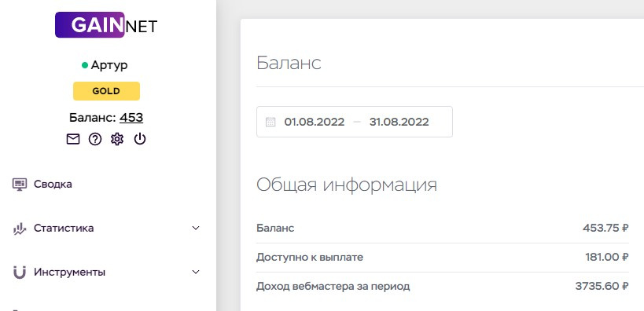The height and width of the screenshot is (311, 644).
Task: Click the GOLD status badge
Action: point(106,91)
